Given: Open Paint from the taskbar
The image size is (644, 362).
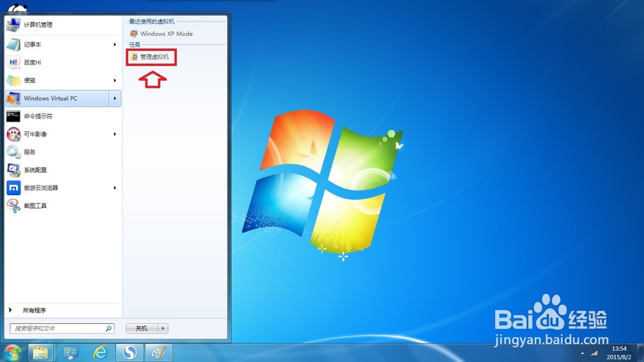Looking at the screenshot, I should (159, 352).
